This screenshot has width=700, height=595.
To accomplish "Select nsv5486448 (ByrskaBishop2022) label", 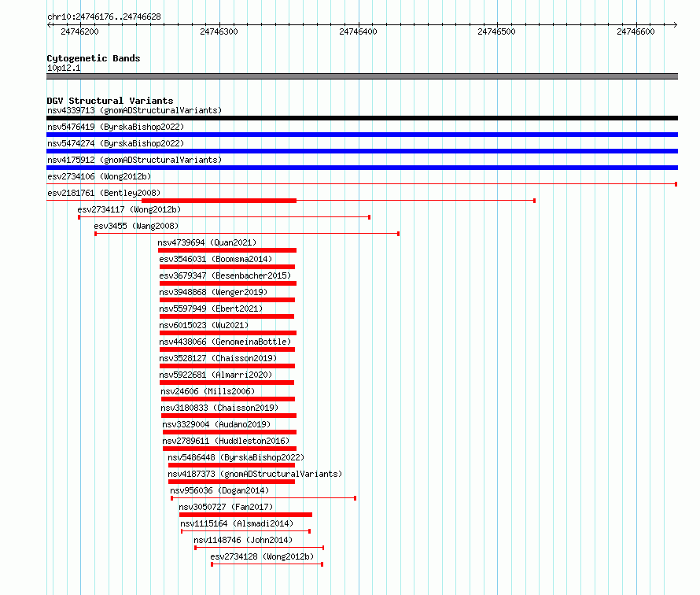I will coord(236,457).
